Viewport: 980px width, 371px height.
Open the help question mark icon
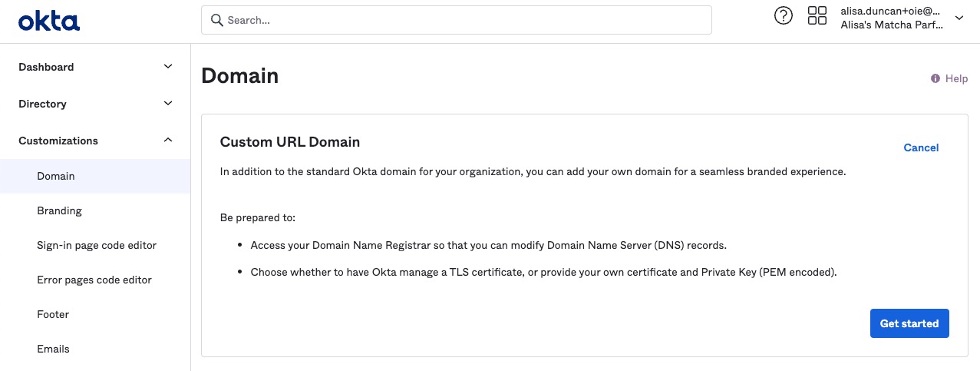(783, 16)
